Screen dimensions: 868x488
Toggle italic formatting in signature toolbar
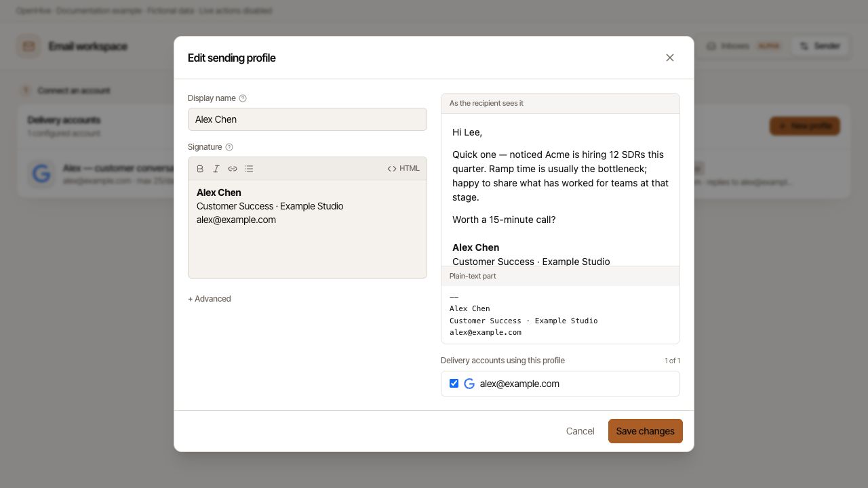[216, 169]
